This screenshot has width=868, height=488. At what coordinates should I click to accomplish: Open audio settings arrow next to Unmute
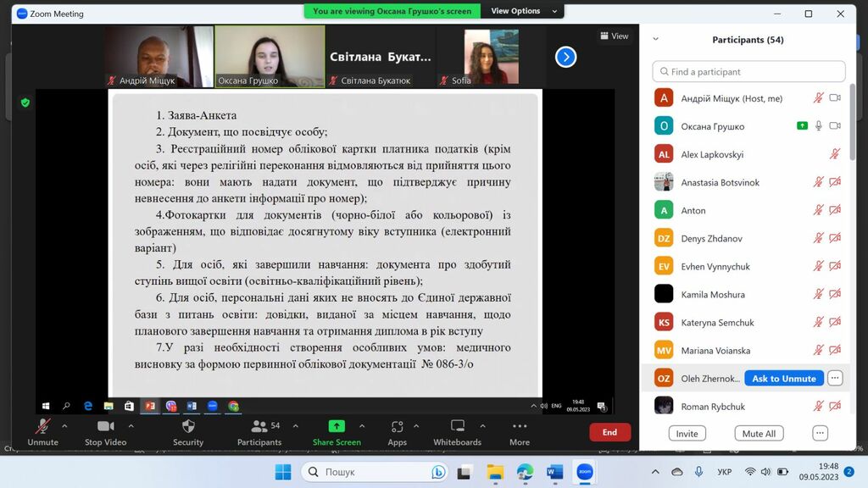[70, 426]
